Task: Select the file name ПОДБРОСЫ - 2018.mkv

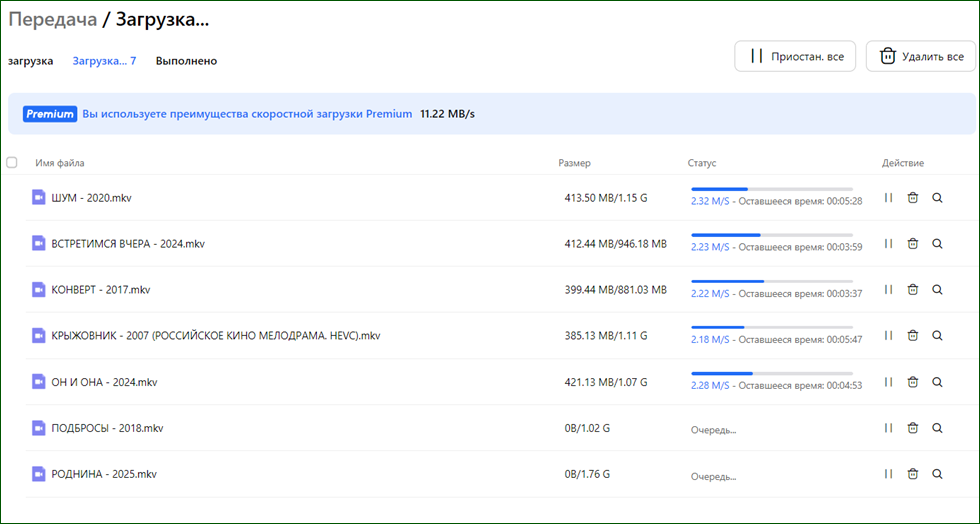Action: coord(108,428)
